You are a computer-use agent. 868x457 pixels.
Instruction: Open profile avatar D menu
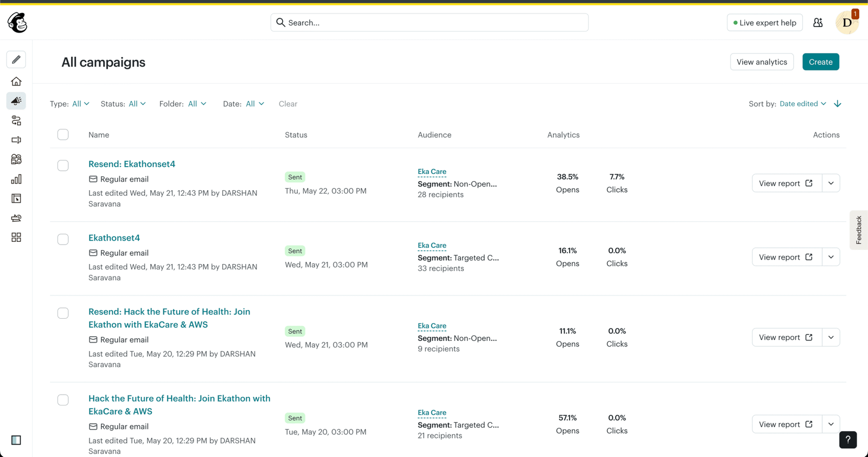tap(847, 23)
